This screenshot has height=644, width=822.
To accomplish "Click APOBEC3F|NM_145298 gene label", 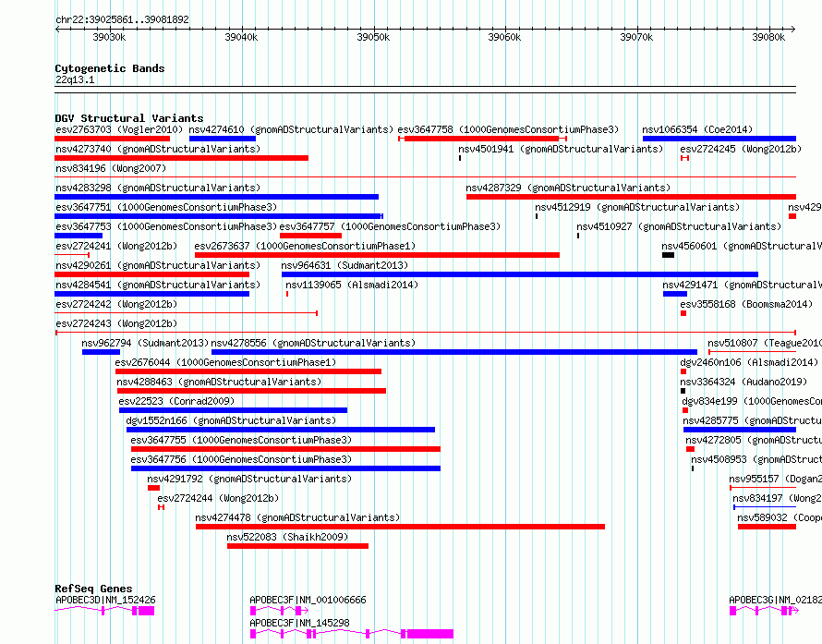I will 299,623.
